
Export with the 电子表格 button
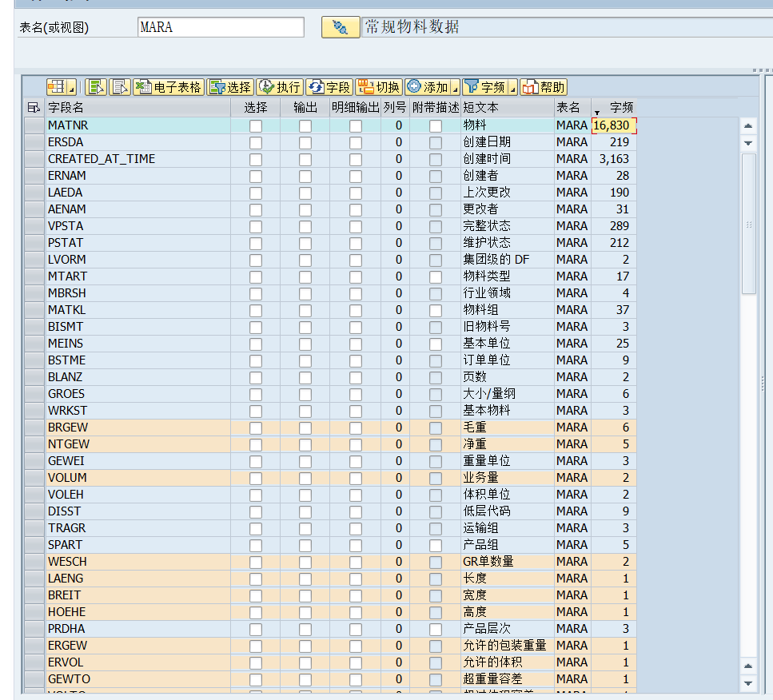[x=169, y=87]
